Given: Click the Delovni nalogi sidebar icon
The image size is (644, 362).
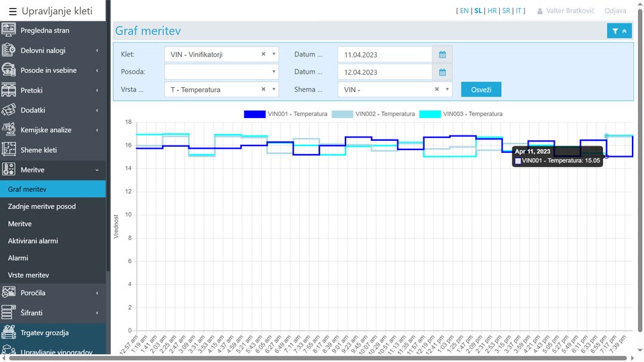Looking at the screenshot, I should point(9,50).
